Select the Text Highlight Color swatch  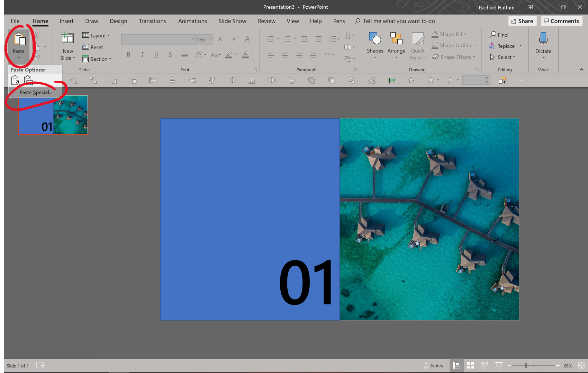point(228,55)
